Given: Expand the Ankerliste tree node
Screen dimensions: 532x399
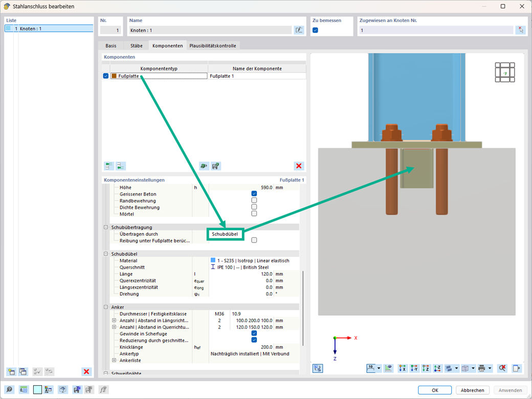Looking at the screenshot, I should [x=114, y=360].
